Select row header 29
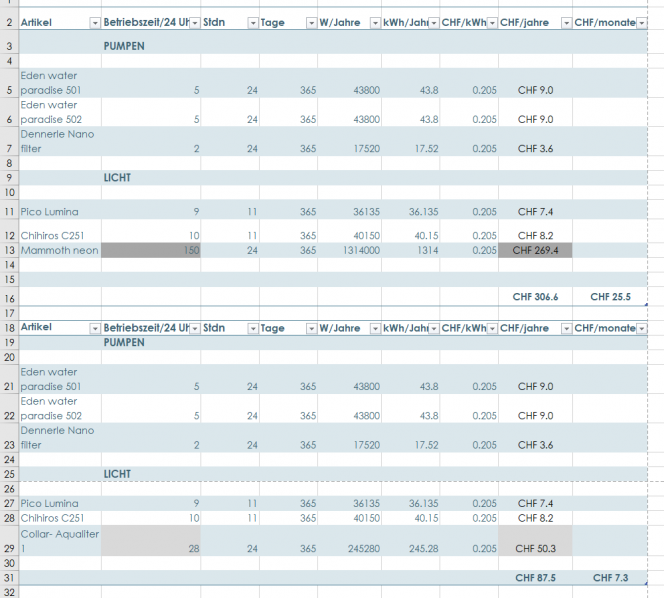The width and height of the screenshot is (664, 598). 9,541
